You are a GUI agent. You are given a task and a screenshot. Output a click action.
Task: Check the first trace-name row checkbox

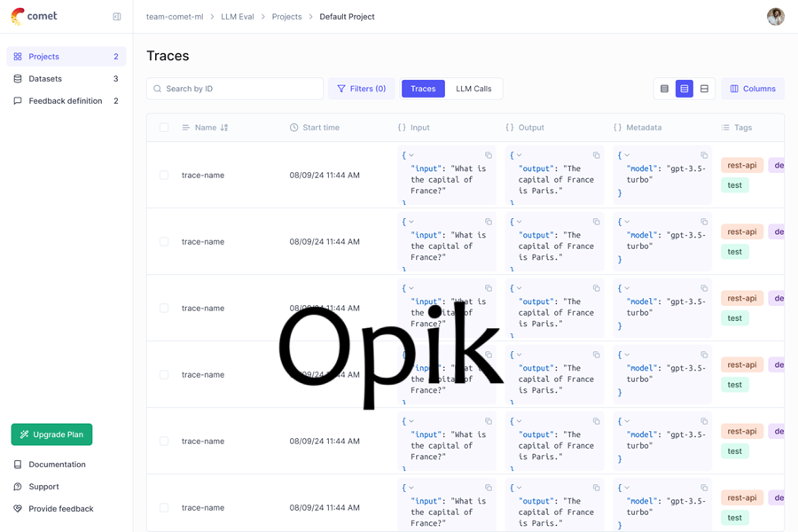[164, 176]
